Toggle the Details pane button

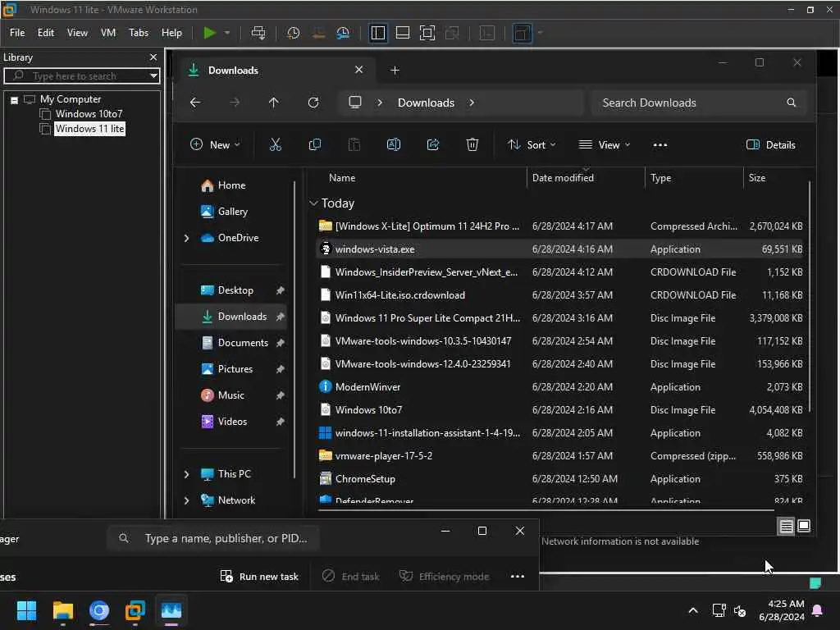tap(771, 144)
